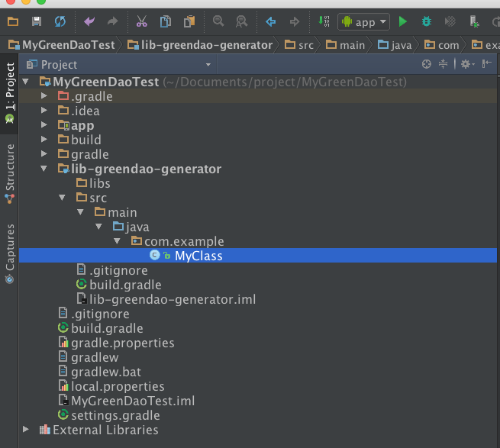Run the app with green play button
The width and height of the screenshot is (500, 448).
(403, 21)
